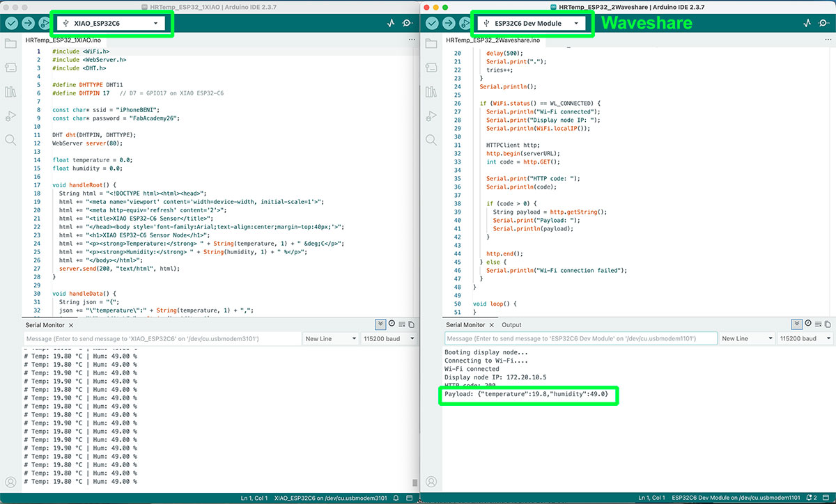Viewport: 836px width, 504px height.
Task: Toggle the bottom panel from the XIAO status bar
Action: [x=410, y=498]
